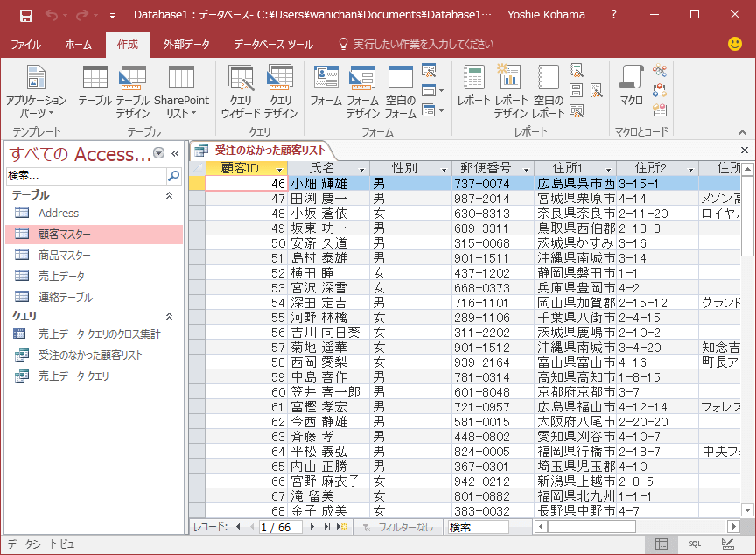756x555 pixels.
Task: Click the Labels icon in Reports group
Action: coord(576,90)
